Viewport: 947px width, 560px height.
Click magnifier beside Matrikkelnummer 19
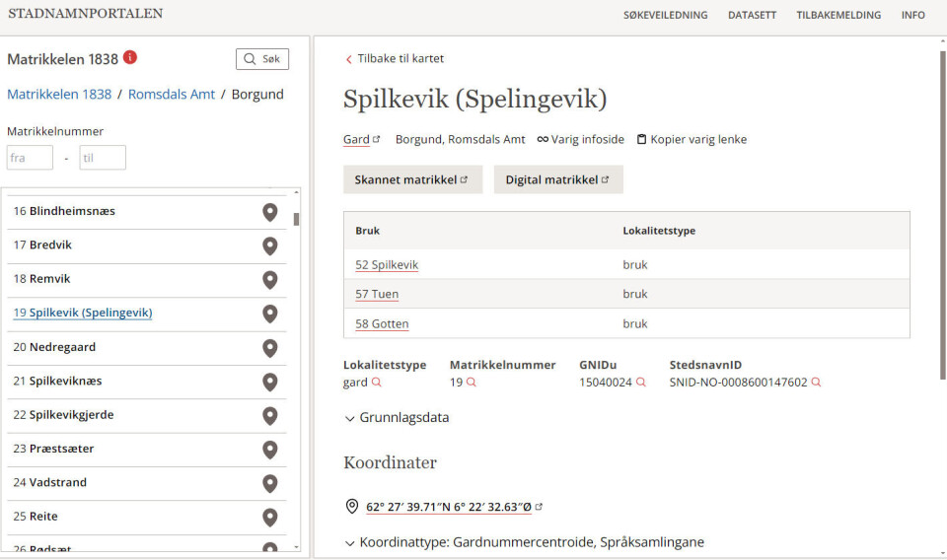(x=472, y=383)
